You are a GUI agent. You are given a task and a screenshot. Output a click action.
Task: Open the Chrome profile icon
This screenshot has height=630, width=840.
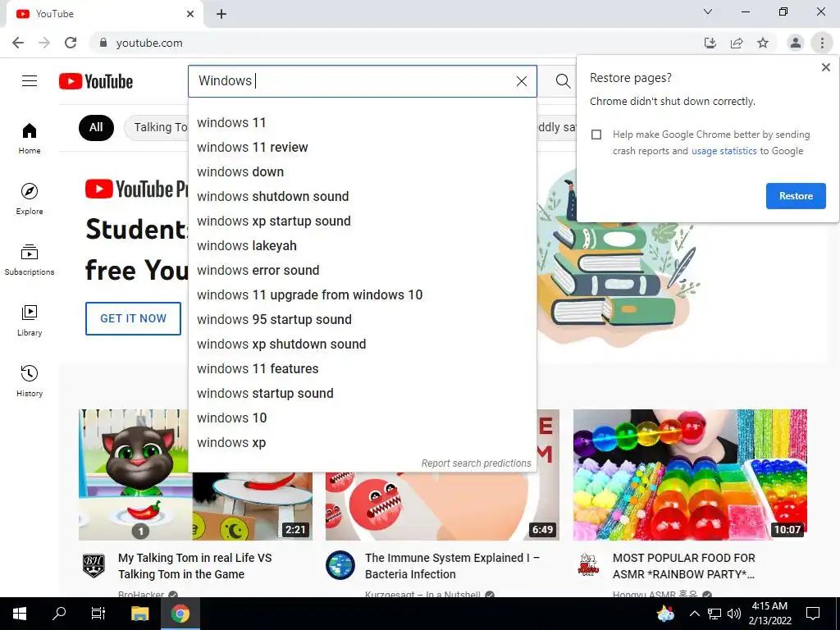(x=796, y=43)
